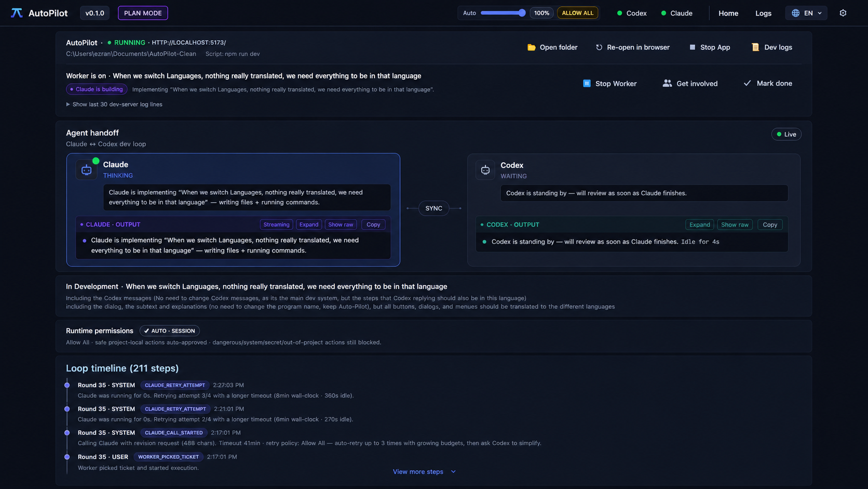The image size is (868, 489).
Task: Toggle the AUTO · SESSION permission badge
Action: click(x=170, y=331)
